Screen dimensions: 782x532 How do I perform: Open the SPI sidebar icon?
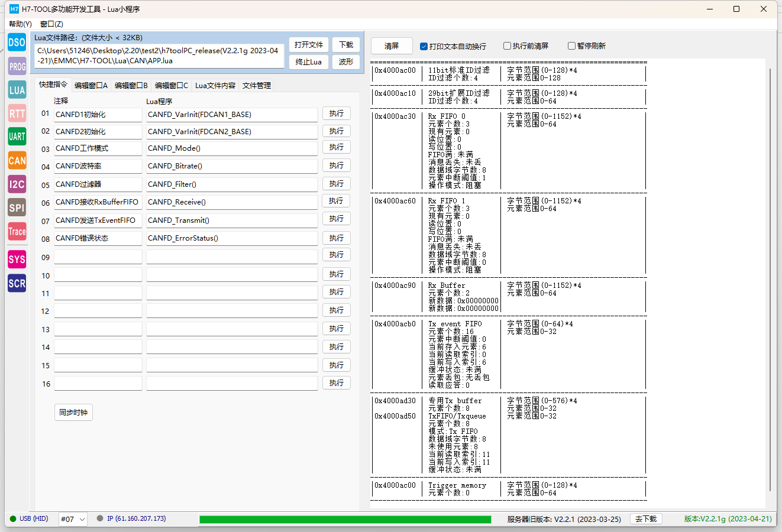pyautogui.click(x=17, y=207)
